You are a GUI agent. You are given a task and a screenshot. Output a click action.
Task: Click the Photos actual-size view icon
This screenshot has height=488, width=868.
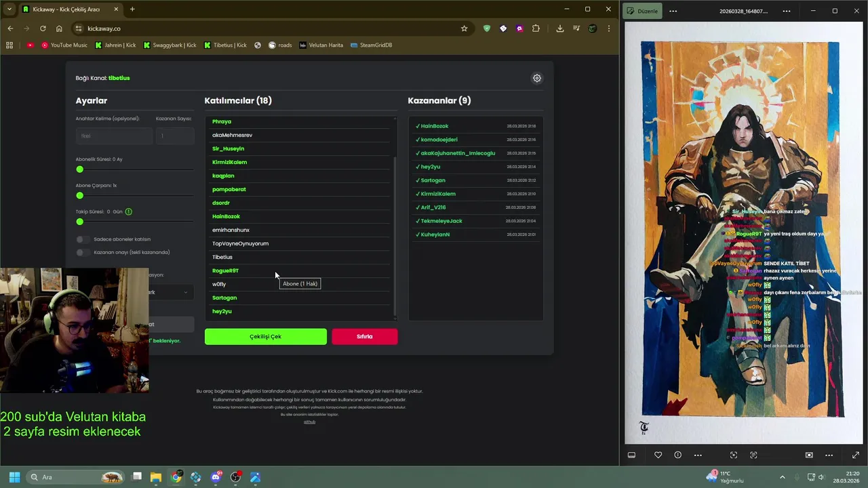[809, 455]
